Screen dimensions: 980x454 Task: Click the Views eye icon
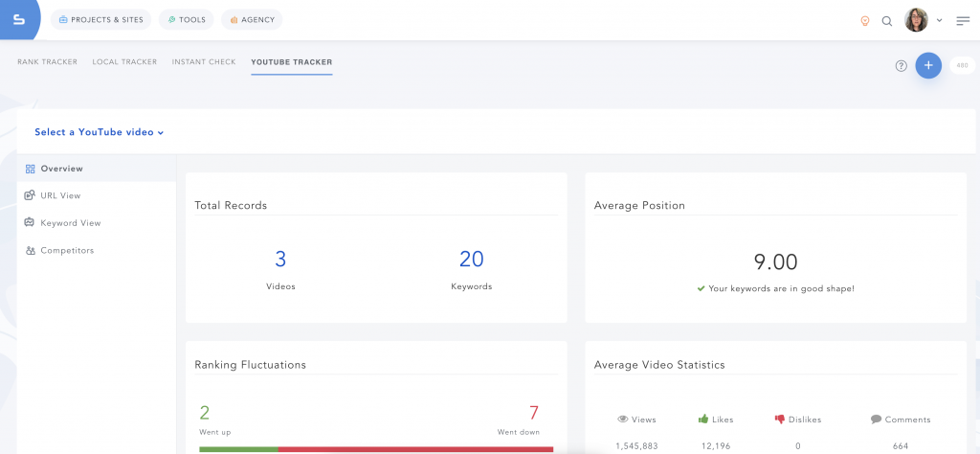pos(622,420)
